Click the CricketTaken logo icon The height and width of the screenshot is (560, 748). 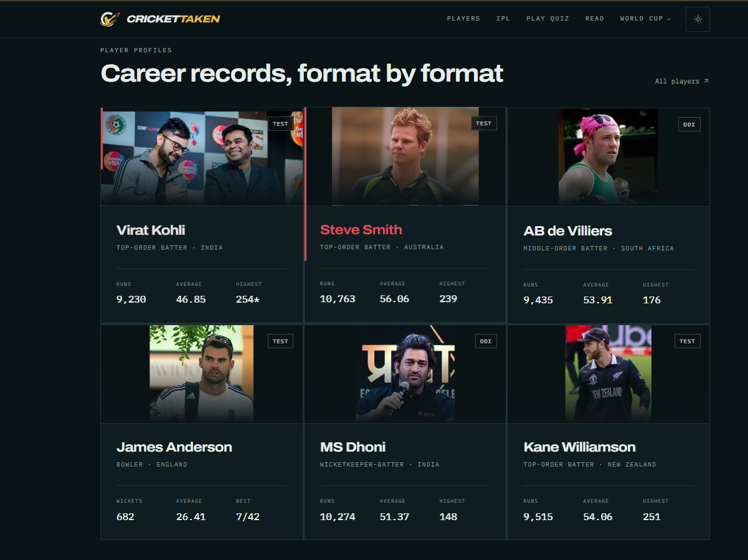pos(110,19)
